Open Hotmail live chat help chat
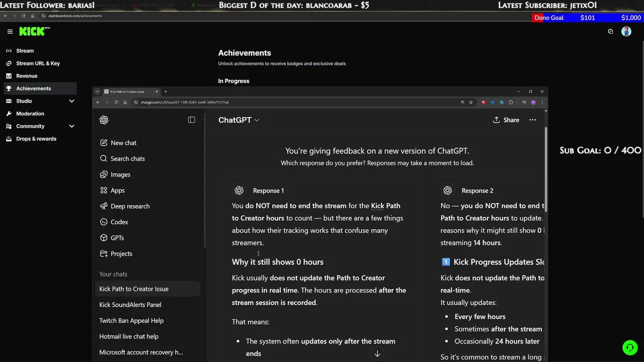 tap(148, 336)
